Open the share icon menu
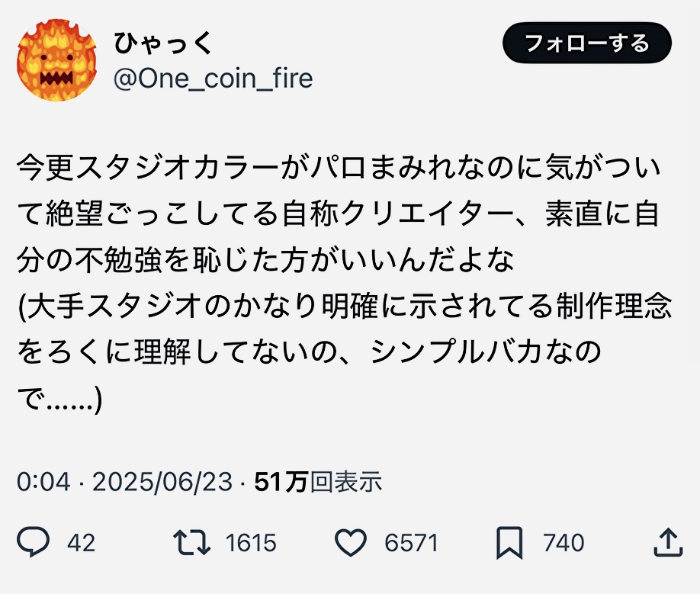This screenshot has height=594, width=700. pyautogui.click(x=667, y=542)
